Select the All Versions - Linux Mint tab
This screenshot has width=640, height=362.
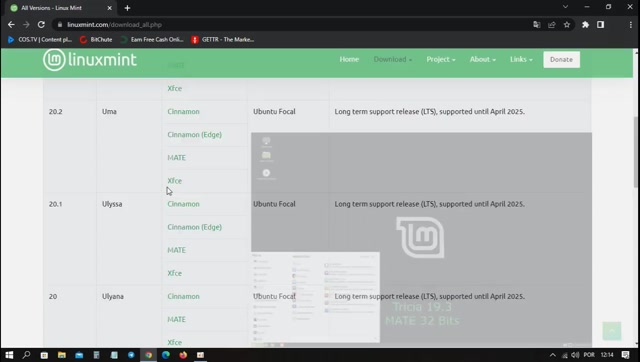[x=61, y=8]
